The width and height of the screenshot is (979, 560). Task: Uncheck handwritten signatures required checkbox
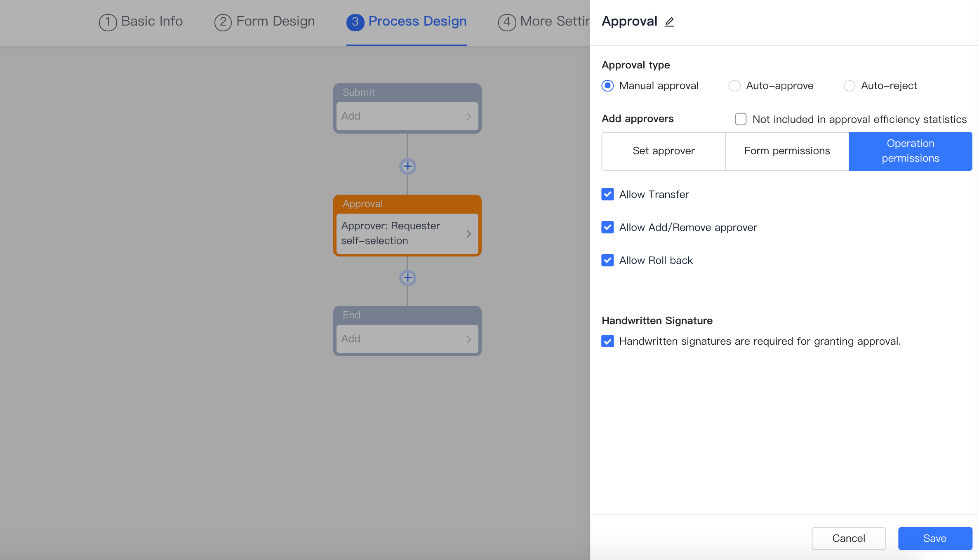coord(607,341)
